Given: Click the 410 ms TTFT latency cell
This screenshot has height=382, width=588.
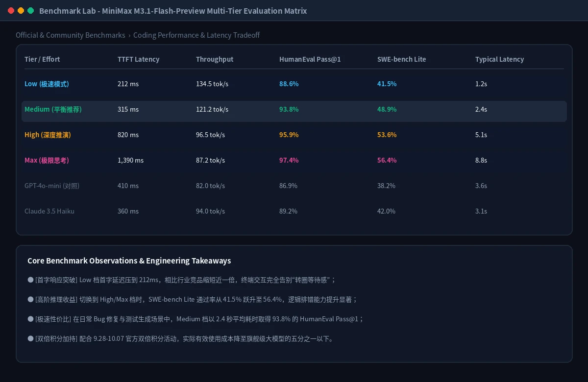Looking at the screenshot, I should (128, 186).
